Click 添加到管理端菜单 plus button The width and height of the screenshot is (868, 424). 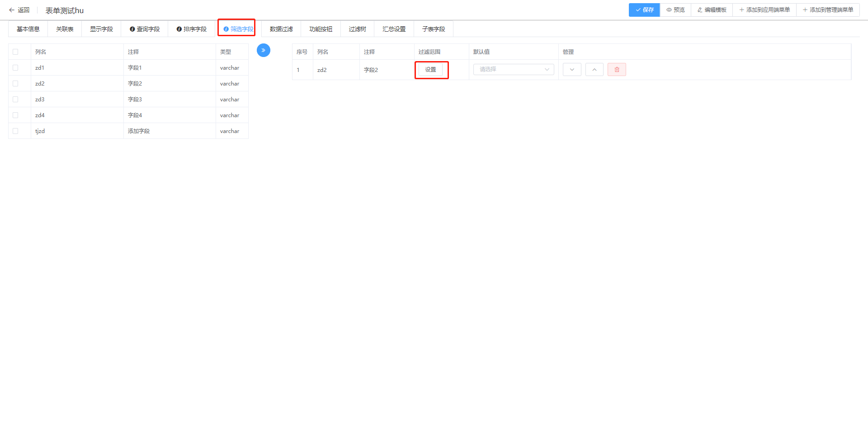pos(828,10)
